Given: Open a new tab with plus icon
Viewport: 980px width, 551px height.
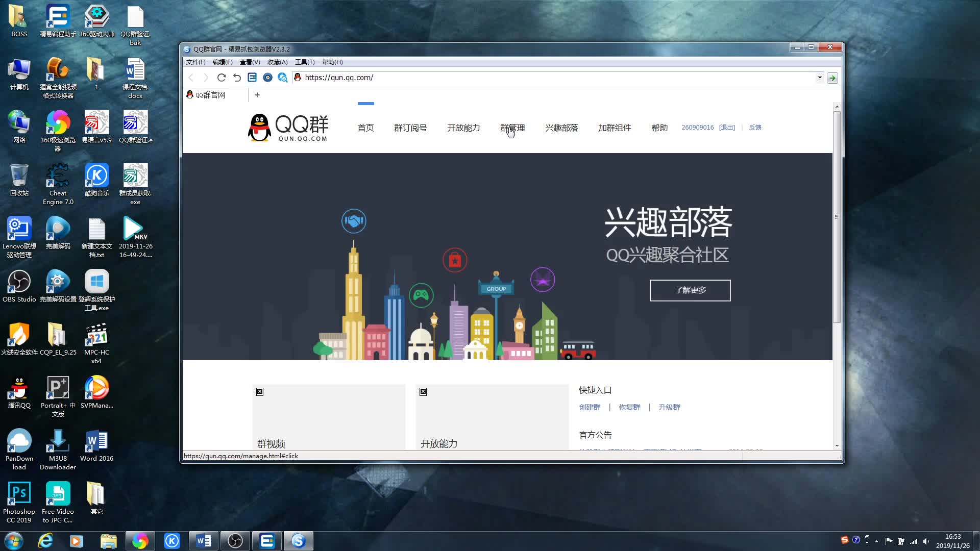Looking at the screenshot, I should click(257, 95).
